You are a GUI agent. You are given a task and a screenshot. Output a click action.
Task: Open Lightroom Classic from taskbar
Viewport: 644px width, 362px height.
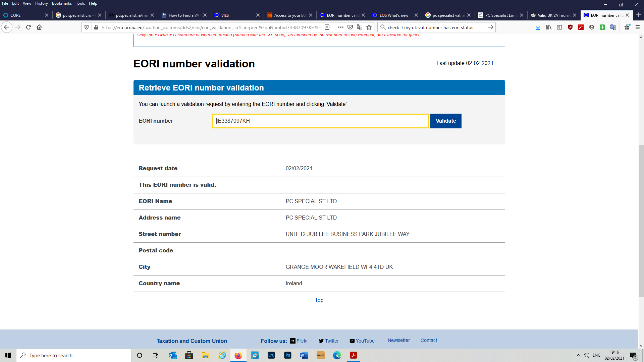[271, 355]
